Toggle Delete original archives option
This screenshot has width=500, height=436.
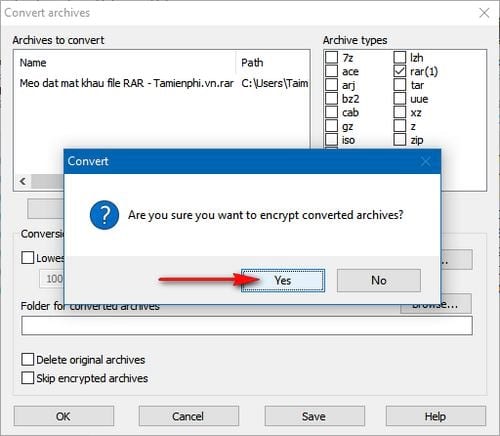[x=28, y=360]
